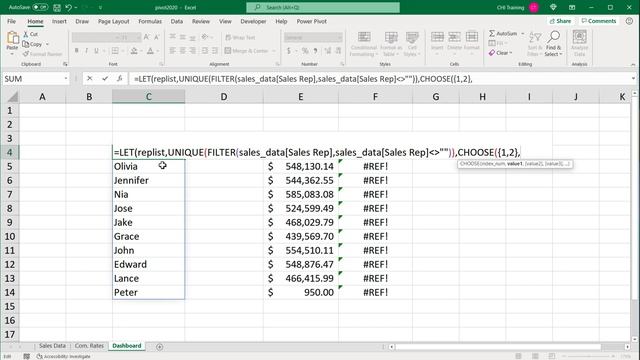640x360 pixels.
Task: Select the column C header
Action: click(149, 97)
